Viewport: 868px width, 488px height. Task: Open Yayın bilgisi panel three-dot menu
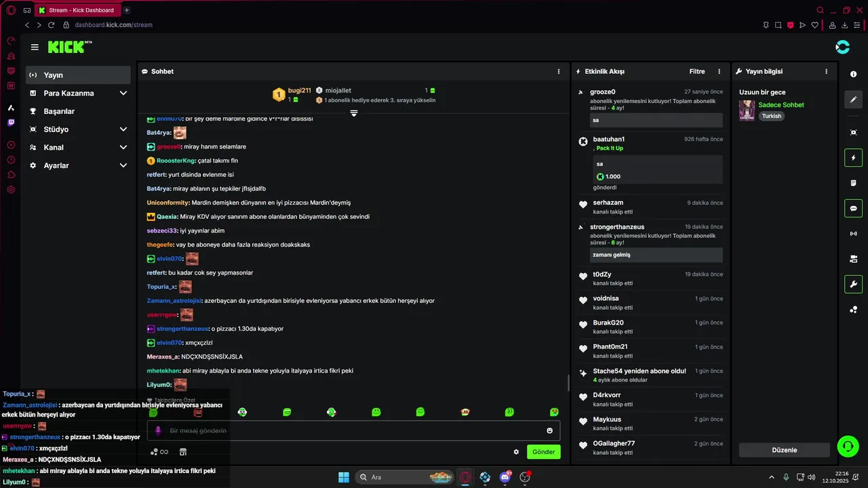click(826, 71)
